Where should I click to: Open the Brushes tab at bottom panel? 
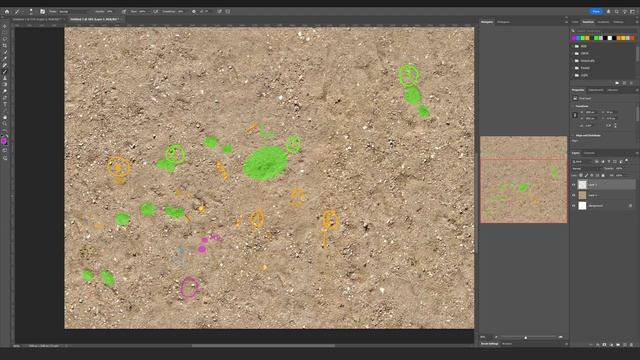coord(507,344)
